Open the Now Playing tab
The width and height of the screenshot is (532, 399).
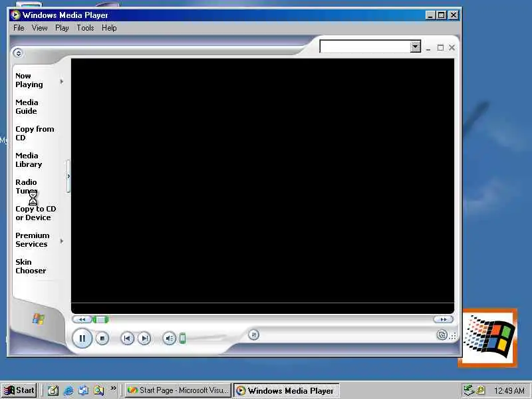29,80
